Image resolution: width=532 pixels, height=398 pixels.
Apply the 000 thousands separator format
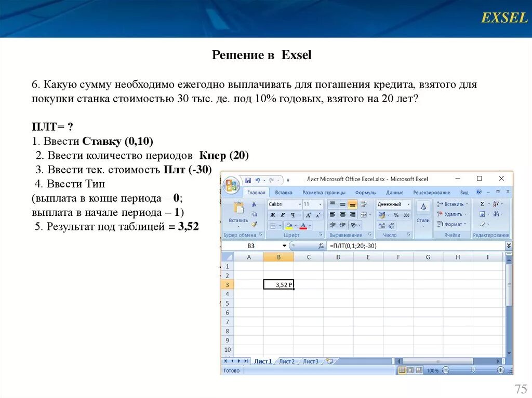pos(406,215)
